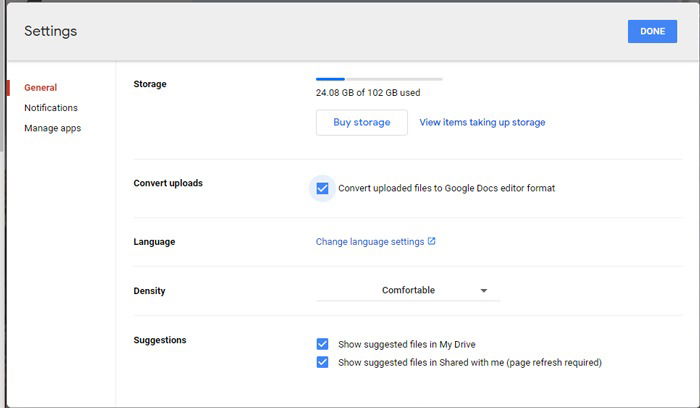Click the Density dropdown arrow
Viewport: 700px width, 408px height.
pos(483,291)
